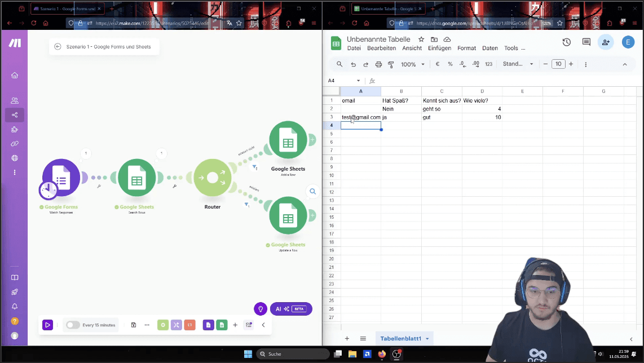Open Webhooks globe icon in Make sidebar

(x=14, y=158)
